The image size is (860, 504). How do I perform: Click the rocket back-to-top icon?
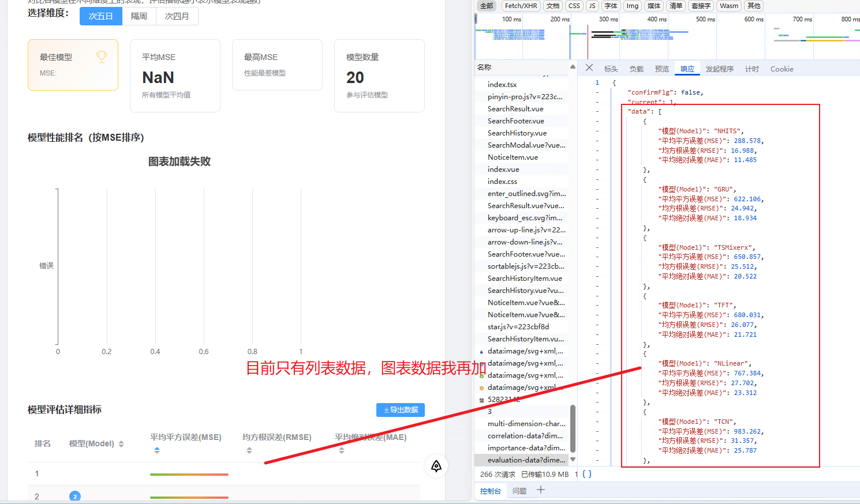point(436,466)
